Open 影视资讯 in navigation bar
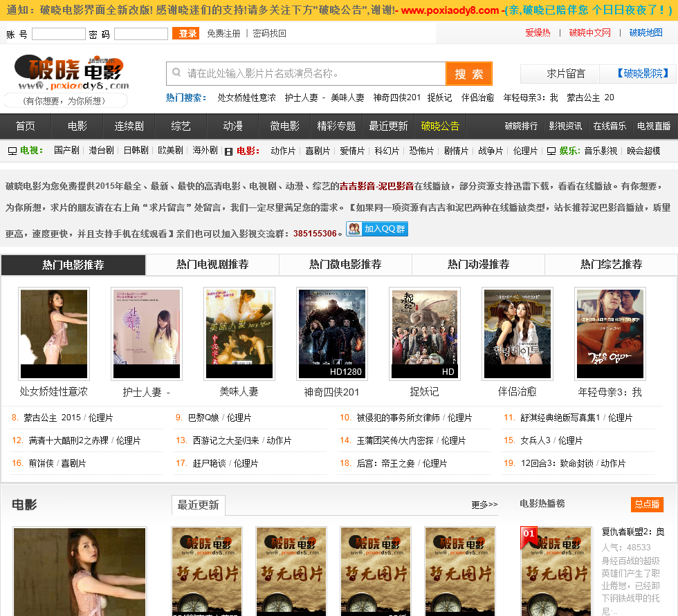 point(566,126)
